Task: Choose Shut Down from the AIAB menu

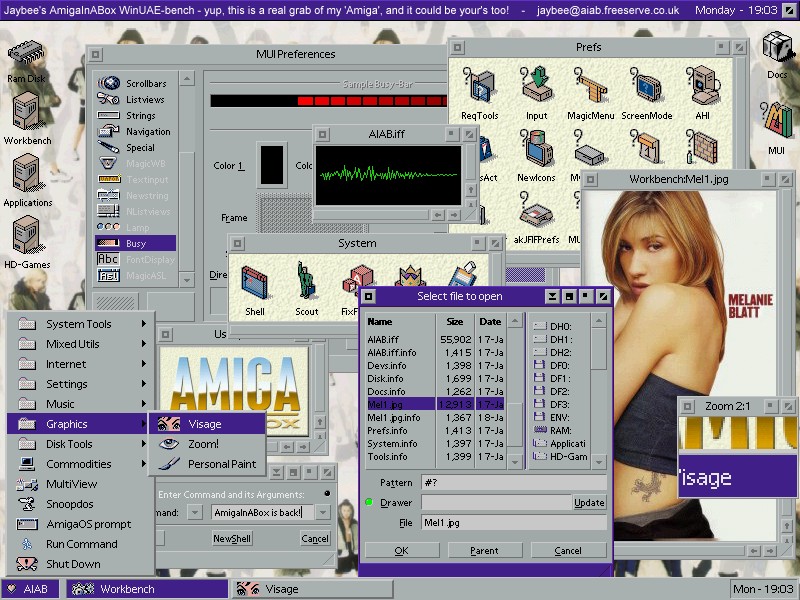Action: pos(73,564)
